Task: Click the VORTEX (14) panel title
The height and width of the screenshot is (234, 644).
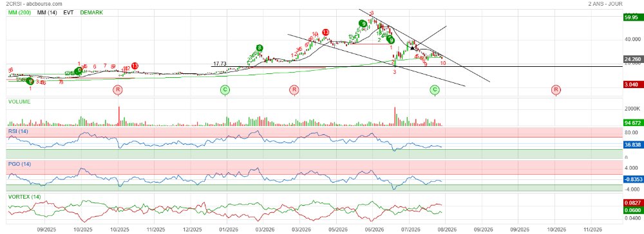Action: tap(24, 197)
